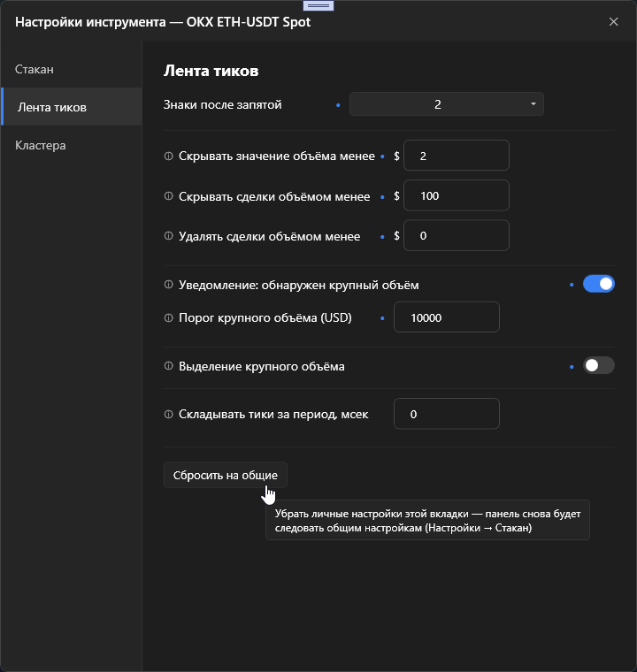The width and height of the screenshot is (637, 672).
Task: Focus the Порог крупного объёма field with 10000
Action: point(447,317)
